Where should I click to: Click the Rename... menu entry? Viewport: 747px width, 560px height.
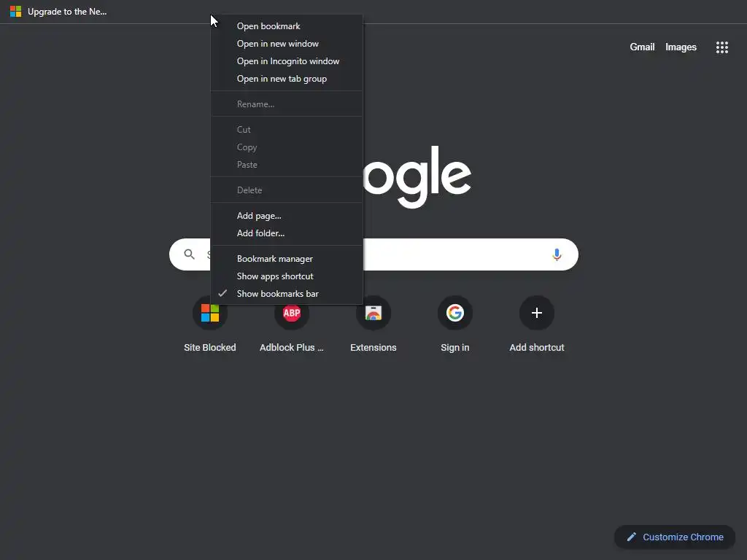tap(287, 104)
